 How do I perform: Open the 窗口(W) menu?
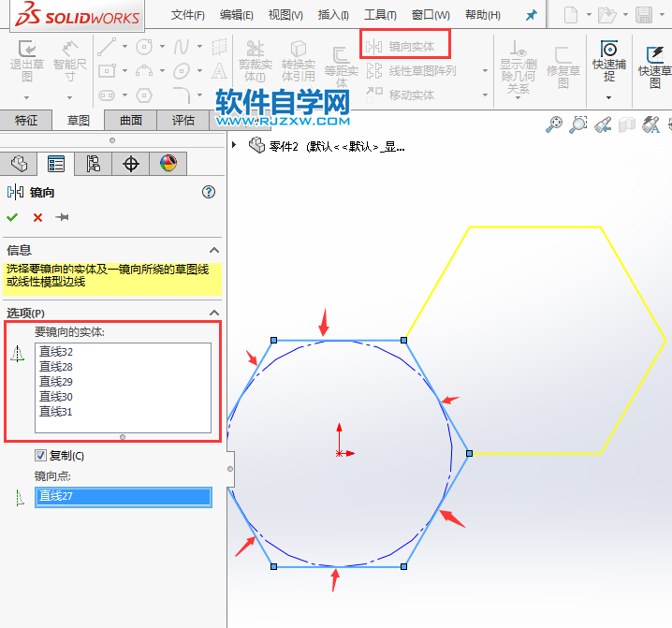[431, 15]
